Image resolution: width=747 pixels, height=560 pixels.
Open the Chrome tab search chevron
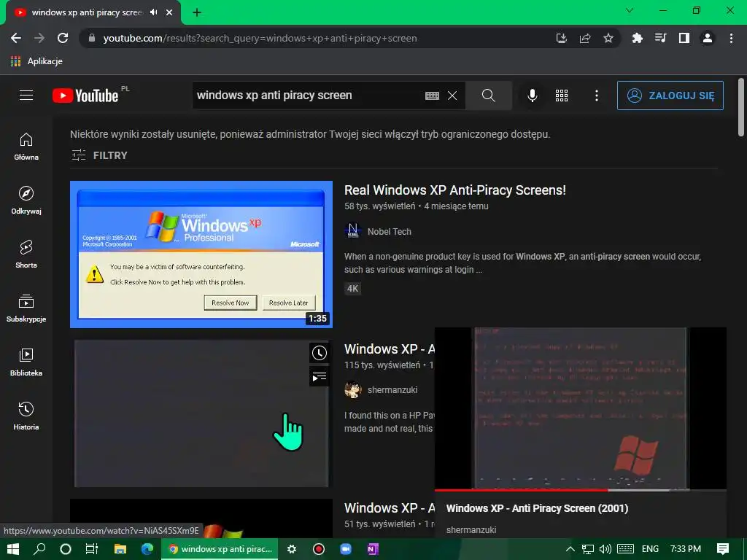pyautogui.click(x=630, y=10)
